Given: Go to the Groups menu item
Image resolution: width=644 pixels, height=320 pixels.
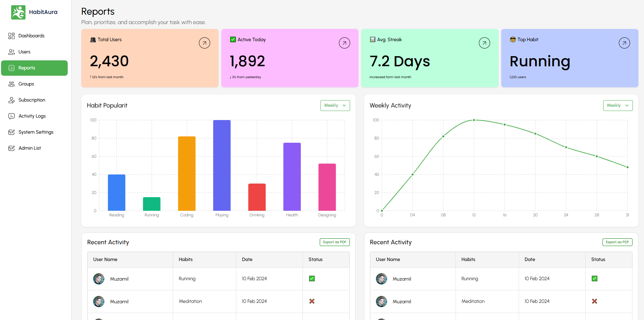Looking at the screenshot, I should pyautogui.click(x=34, y=84).
